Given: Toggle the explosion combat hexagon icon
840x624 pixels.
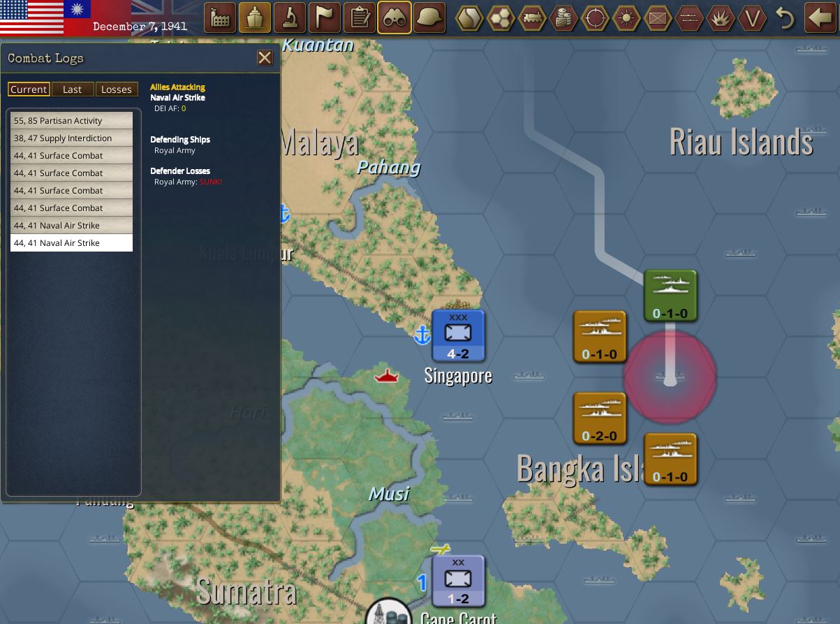Looking at the screenshot, I should click(721, 18).
